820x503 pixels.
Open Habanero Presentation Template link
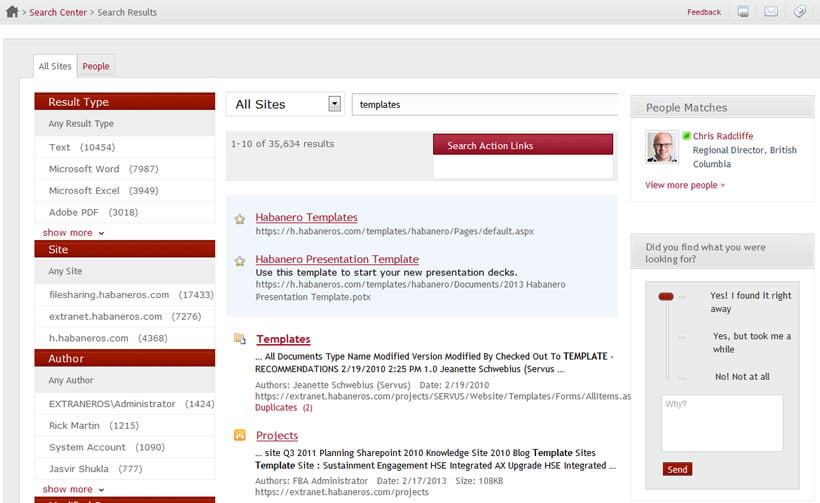[x=337, y=259]
